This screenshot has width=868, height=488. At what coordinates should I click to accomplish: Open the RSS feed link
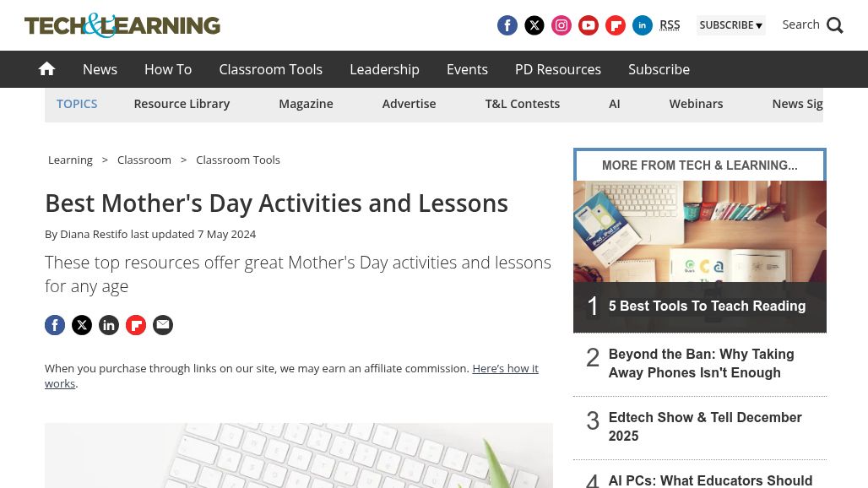670,24
